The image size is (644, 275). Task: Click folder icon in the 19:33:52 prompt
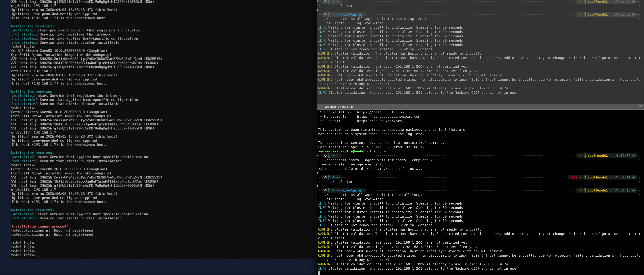click(333, 15)
